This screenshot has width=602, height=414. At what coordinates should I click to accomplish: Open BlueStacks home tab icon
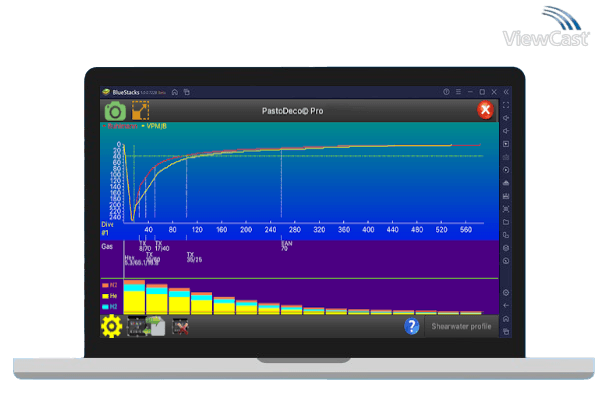[175, 92]
